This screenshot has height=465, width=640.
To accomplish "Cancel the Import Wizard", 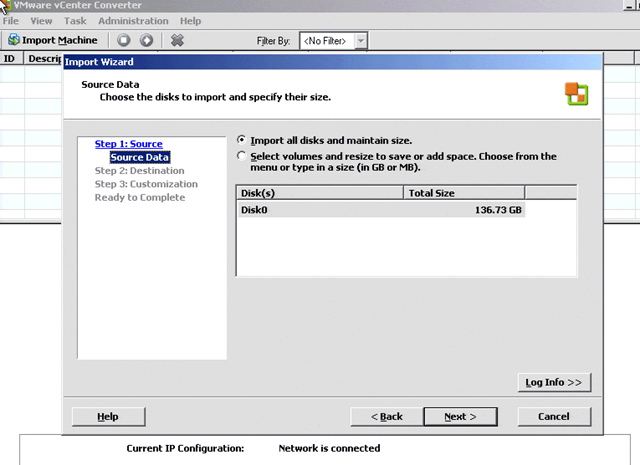I will [x=554, y=416].
